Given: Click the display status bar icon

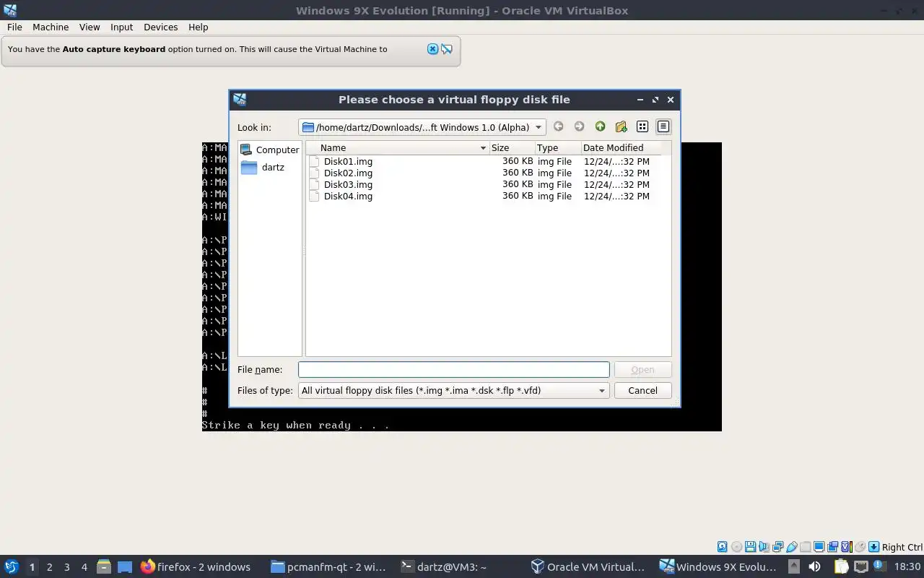Looking at the screenshot, I should coord(819,547).
